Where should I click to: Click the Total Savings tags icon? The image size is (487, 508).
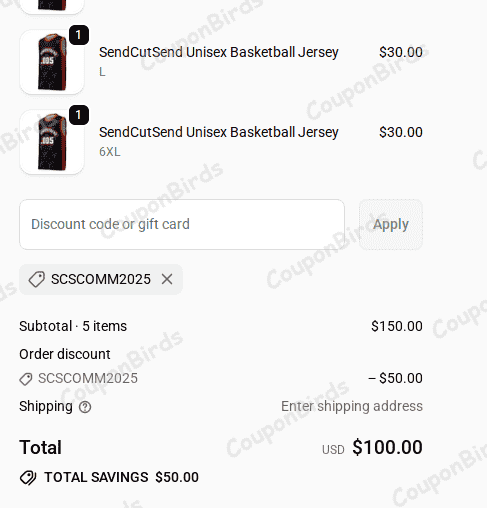coord(28,478)
